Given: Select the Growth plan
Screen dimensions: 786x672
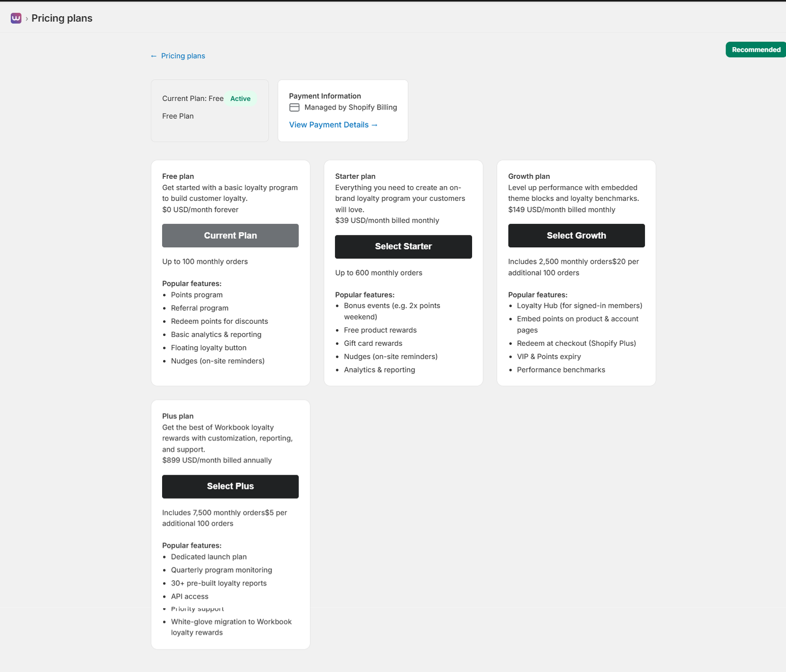Looking at the screenshot, I should click(x=576, y=235).
